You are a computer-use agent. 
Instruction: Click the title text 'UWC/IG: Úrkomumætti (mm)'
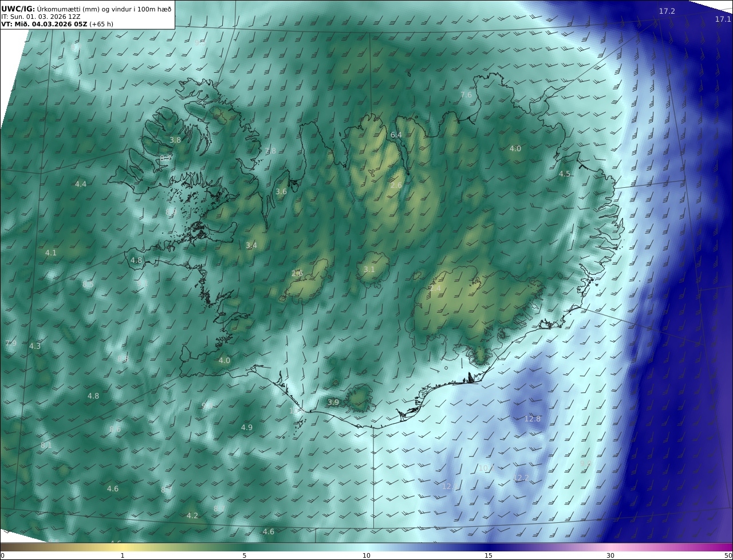[50, 9]
